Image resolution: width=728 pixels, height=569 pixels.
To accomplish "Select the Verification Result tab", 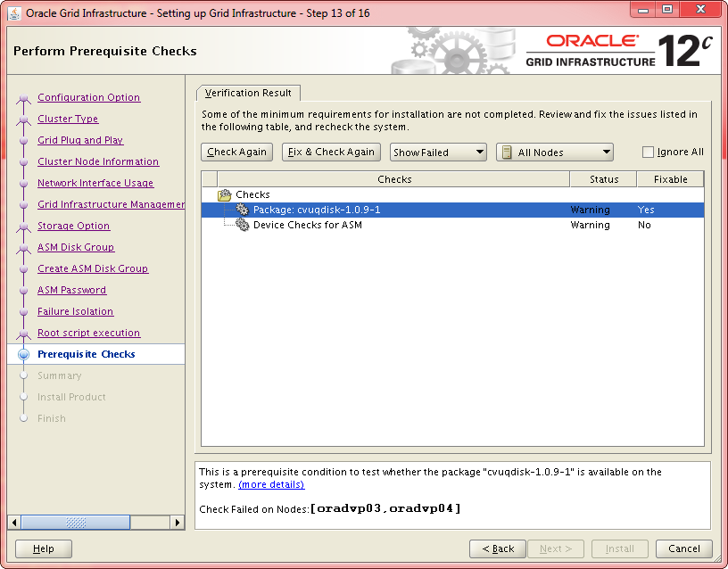I will [249, 93].
